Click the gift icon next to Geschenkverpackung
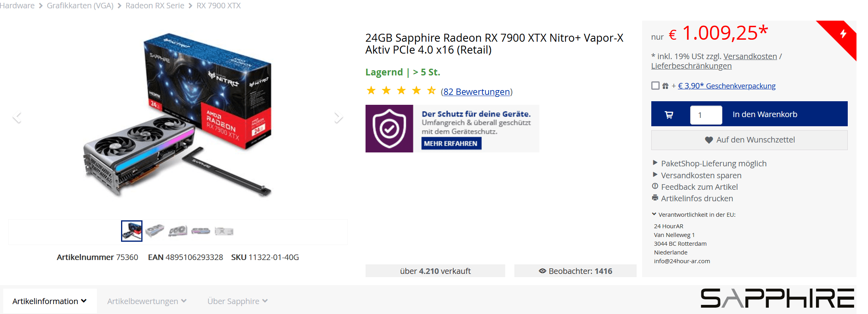Screen dimensions: 868x314 tap(665, 86)
